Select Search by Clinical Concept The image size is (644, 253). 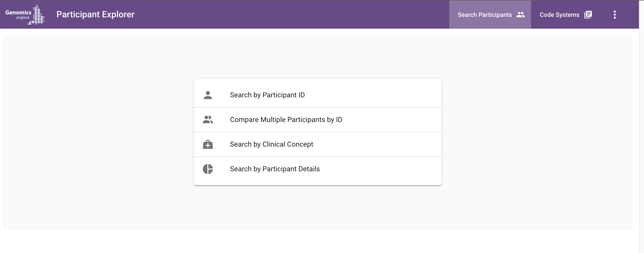(x=272, y=144)
